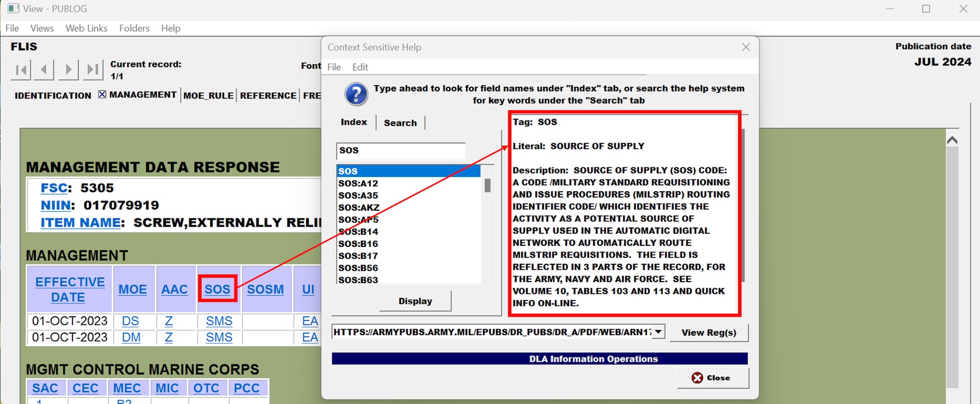The height and width of the screenshot is (404, 980).
Task: Click index list scrollbar thumb
Action: coord(487,185)
